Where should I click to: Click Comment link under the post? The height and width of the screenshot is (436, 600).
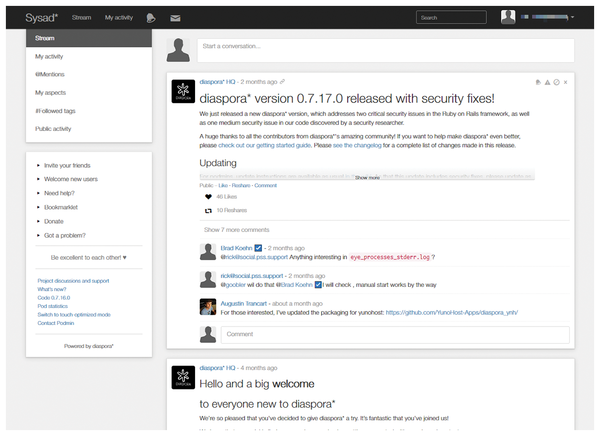click(266, 186)
